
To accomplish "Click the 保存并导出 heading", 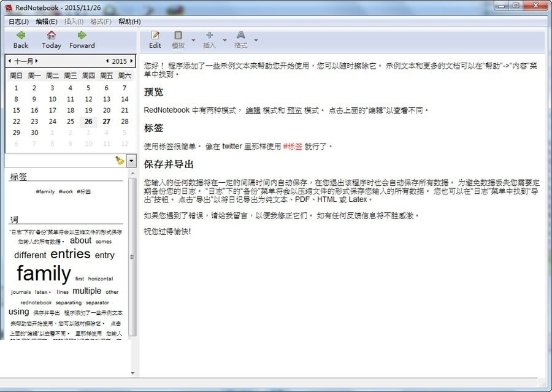I will 169,164.
